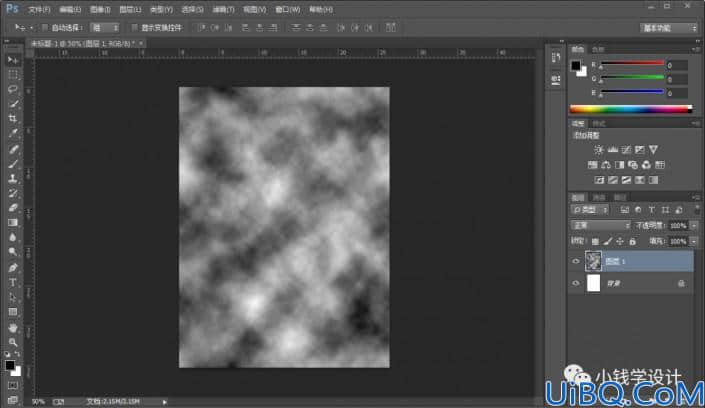Select the Pen tool
Viewport: 705px width, 408px height.
(13, 268)
